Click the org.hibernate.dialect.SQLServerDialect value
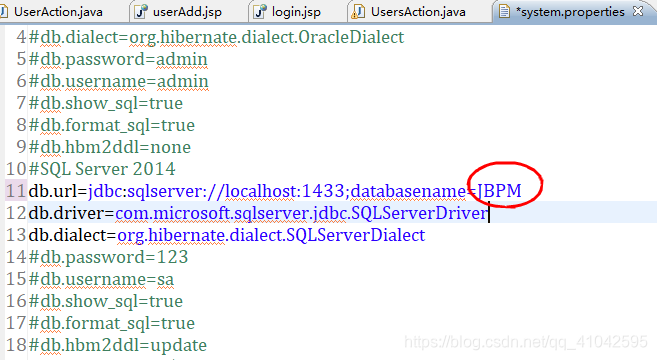657x360 pixels. pyautogui.click(x=271, y=235)
